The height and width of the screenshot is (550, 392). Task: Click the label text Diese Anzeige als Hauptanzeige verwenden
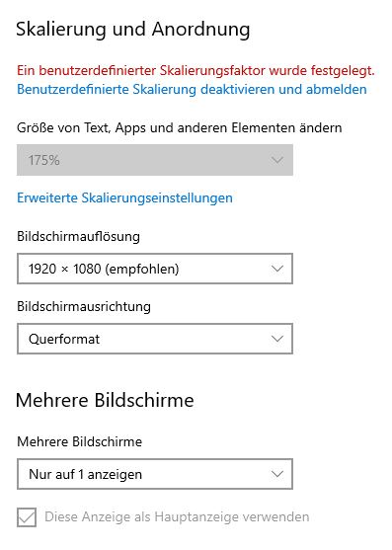(x=177, y=517)
